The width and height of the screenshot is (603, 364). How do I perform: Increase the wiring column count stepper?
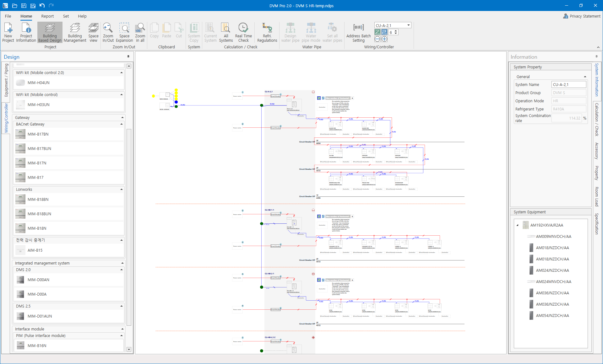396,31
